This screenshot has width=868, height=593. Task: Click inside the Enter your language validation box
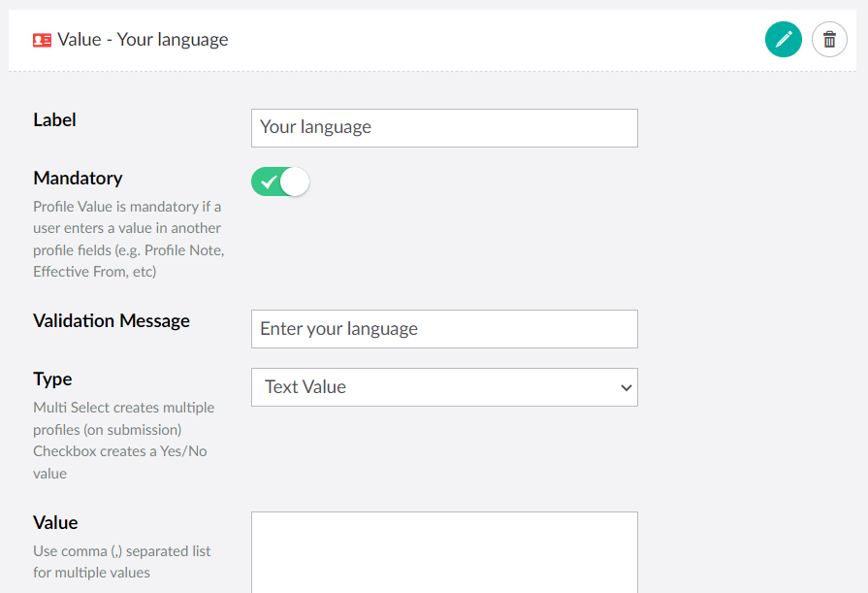(x=444, y=328)
